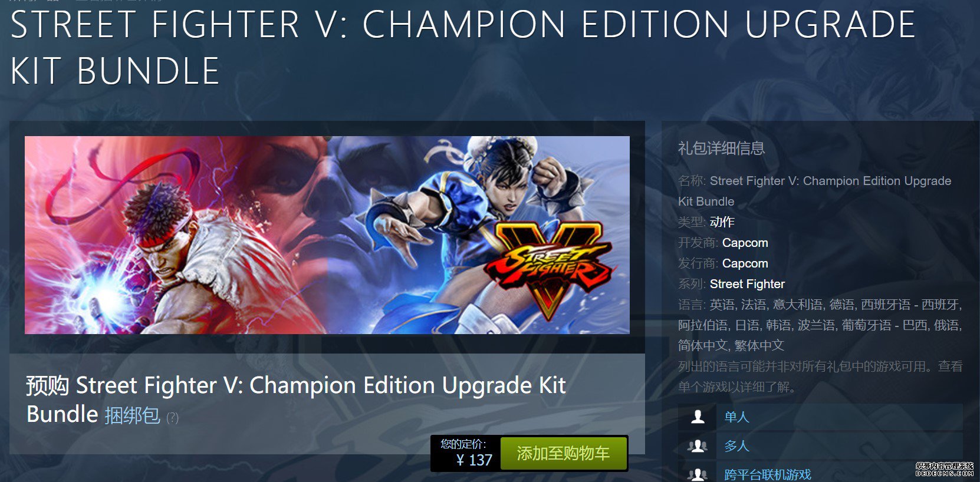980x482 pixels.
Task: Click the question mark next to 捆绑包
Action: [x=172, y=418]
